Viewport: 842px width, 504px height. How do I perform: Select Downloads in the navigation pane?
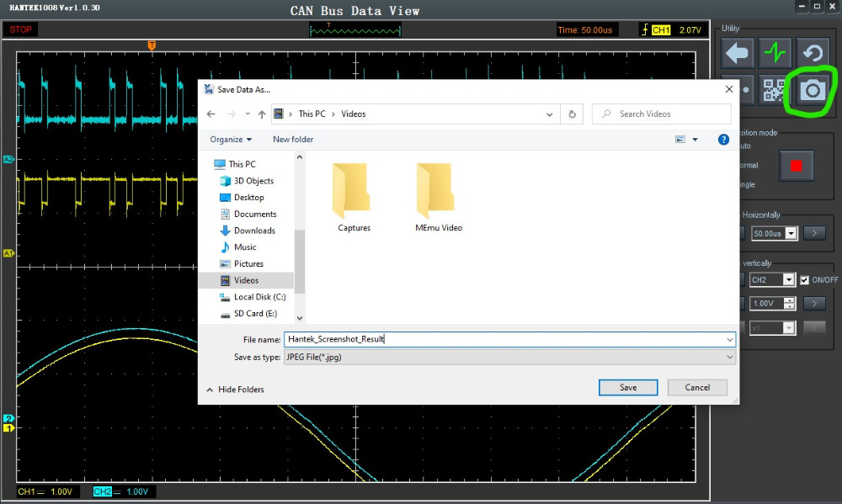pos(254,231)
